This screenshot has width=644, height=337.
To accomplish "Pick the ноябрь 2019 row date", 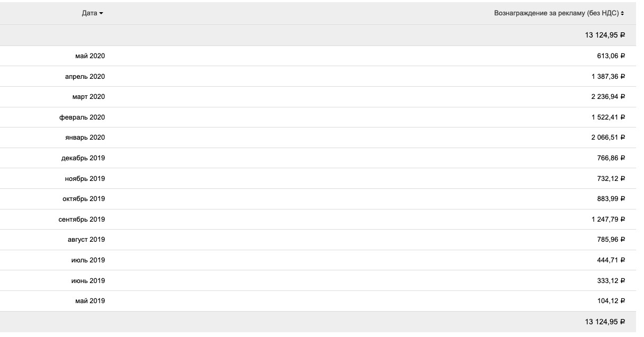I will (x=85, y=179).
